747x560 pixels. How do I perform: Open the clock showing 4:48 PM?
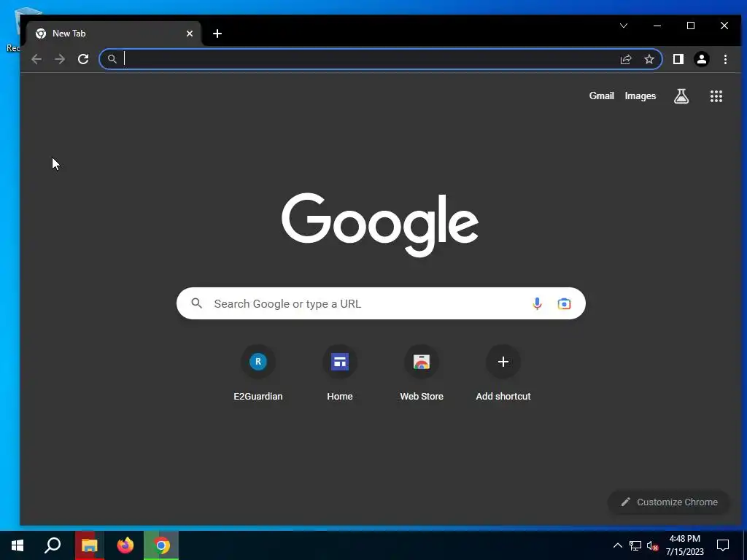[x=684, y=545]
